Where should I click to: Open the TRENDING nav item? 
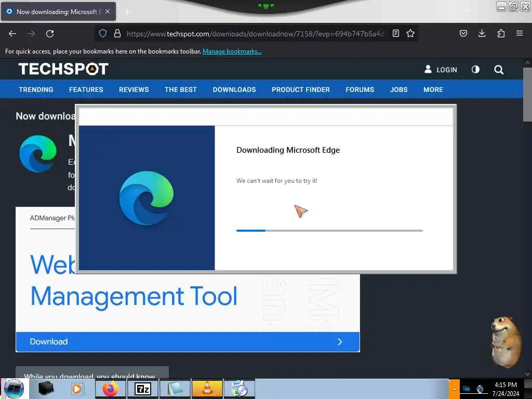(36, 89)
